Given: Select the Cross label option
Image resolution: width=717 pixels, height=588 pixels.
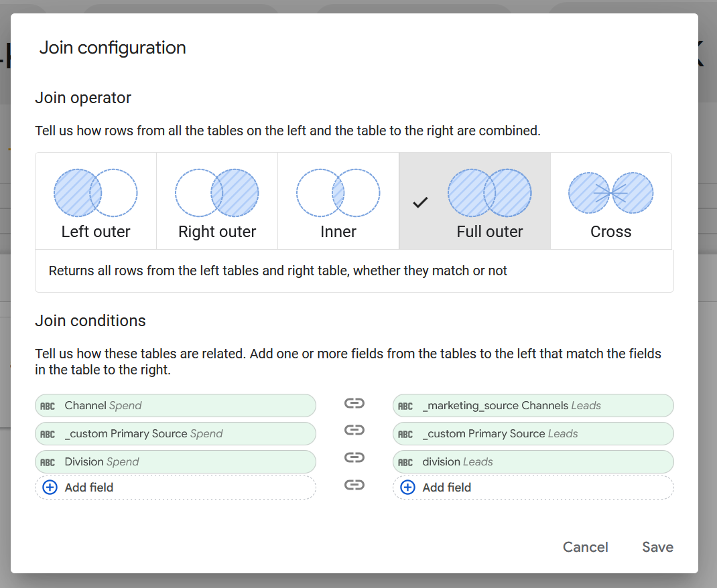Looking at the screenshot, I should pyautogui.click(x=610, y=232).
